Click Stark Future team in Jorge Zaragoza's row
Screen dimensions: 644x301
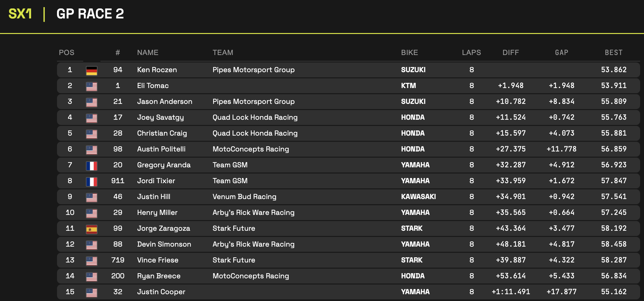coord(234,228)
